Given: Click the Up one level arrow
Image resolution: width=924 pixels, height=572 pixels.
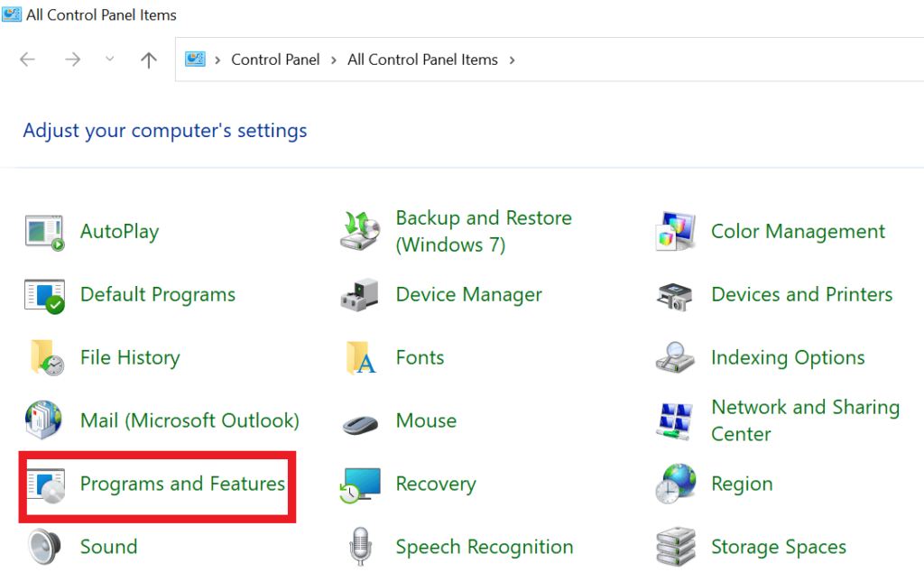Looking at the screenshot, I should pos(149,60).
